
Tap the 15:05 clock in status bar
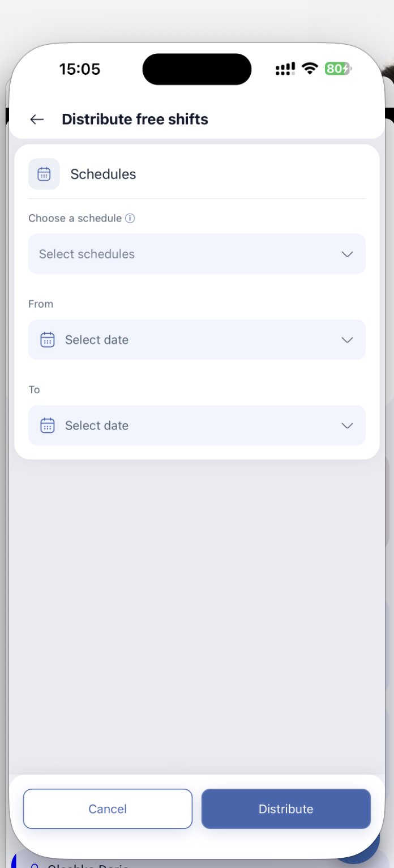tap(80, 69)
